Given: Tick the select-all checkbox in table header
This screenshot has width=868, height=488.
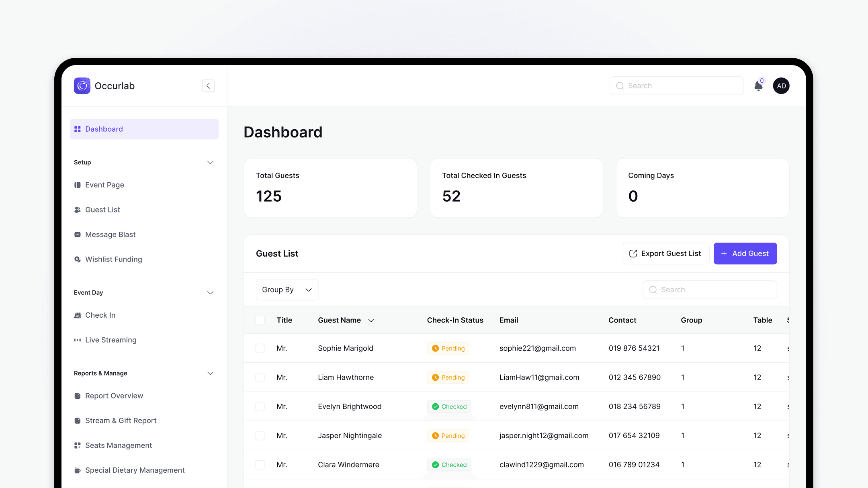Looking at the screenshot, I should click(x=260, y=320).
